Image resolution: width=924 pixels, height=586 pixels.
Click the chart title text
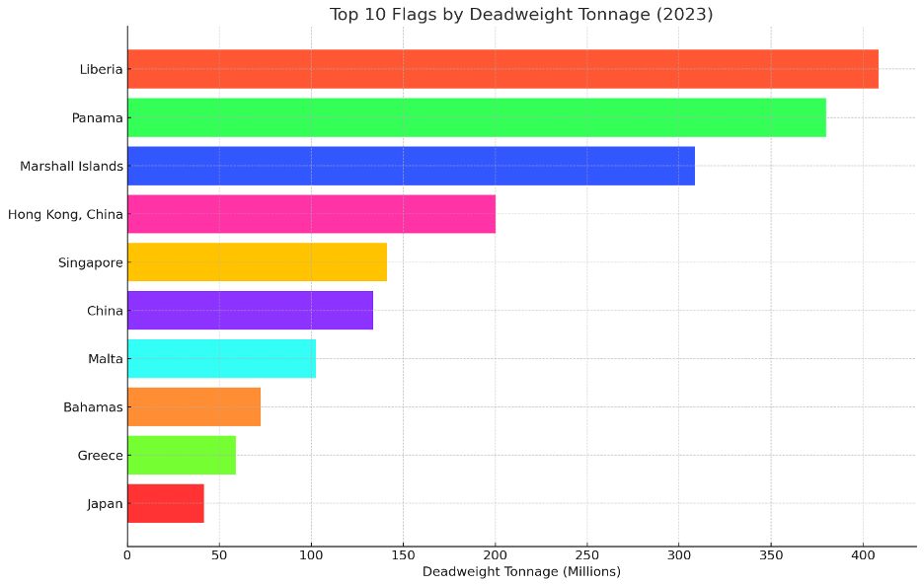tap(521, 15)
